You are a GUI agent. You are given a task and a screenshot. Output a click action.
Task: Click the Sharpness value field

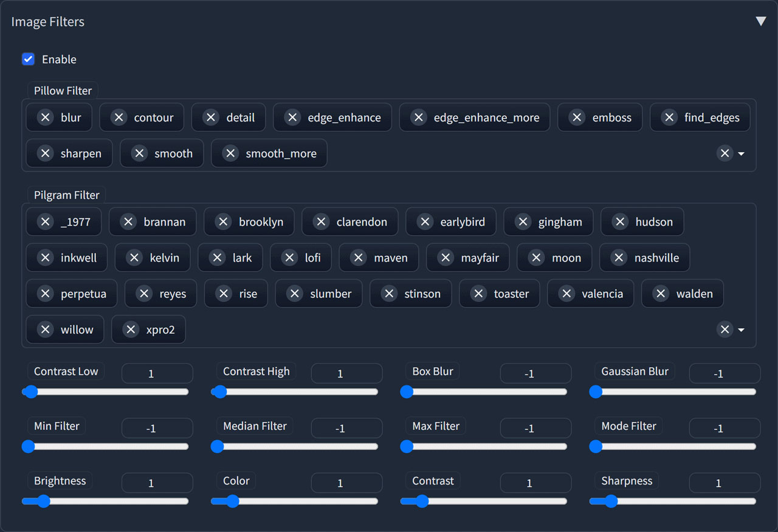pos(725,483)
